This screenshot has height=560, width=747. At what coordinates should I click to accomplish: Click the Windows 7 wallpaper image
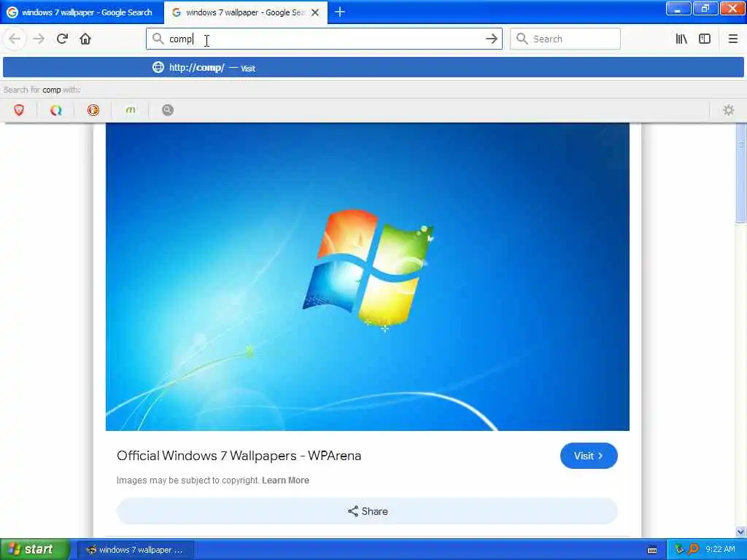[368, 276]
